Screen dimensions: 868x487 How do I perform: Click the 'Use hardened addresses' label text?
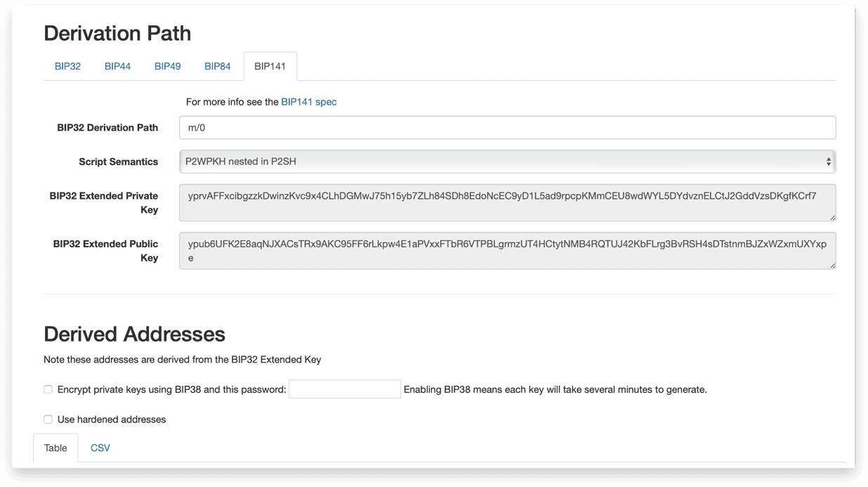click(112, 420)
